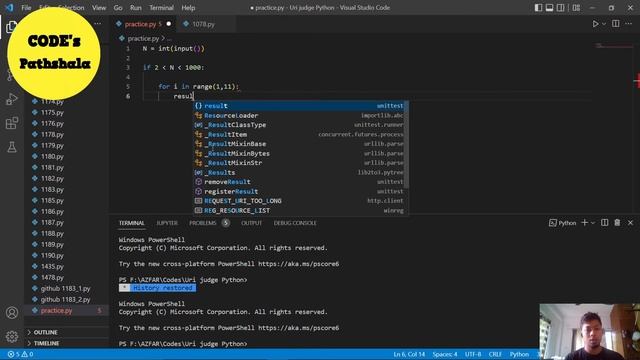
Task: Choose ResourceLoader autocomplete suggestion
Action: [299, 116]
